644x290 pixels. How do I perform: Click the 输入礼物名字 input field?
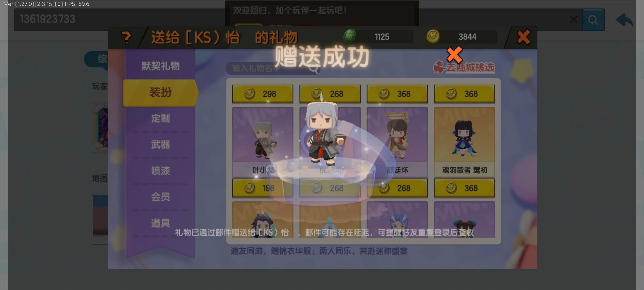click(x=273, y=68)
